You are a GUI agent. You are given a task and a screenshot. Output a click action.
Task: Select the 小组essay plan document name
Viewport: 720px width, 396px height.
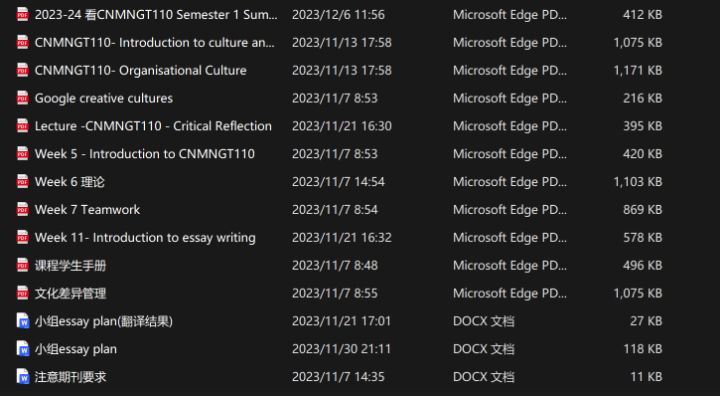pyautogui.click(x=76, y=349)
